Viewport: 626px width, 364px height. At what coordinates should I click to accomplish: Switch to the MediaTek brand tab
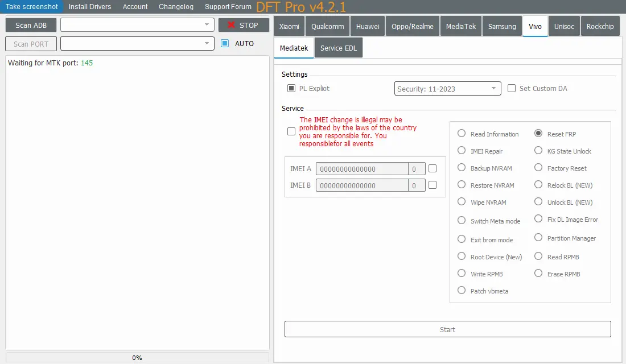click(461, 26)
